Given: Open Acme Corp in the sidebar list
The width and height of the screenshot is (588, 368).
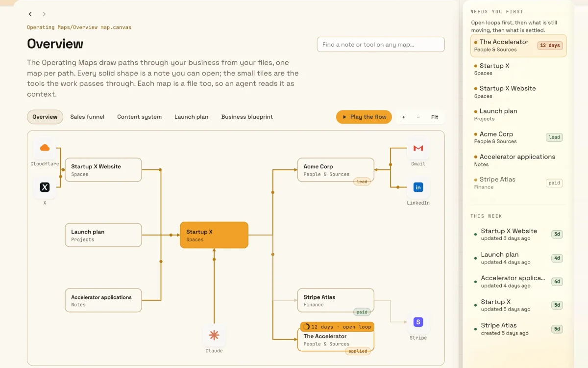Looking at the screenshot, I should (x=518, y=137).
